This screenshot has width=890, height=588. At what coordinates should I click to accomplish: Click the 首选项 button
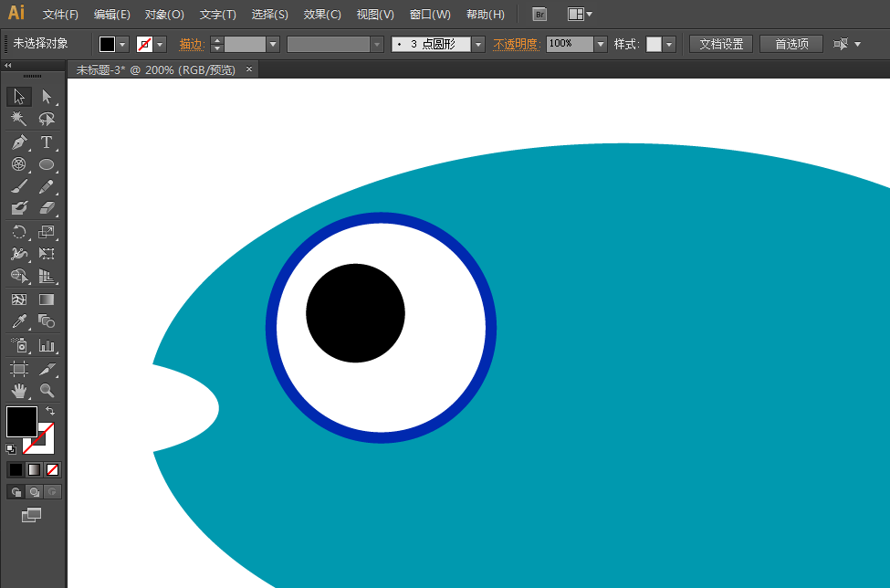791,44
